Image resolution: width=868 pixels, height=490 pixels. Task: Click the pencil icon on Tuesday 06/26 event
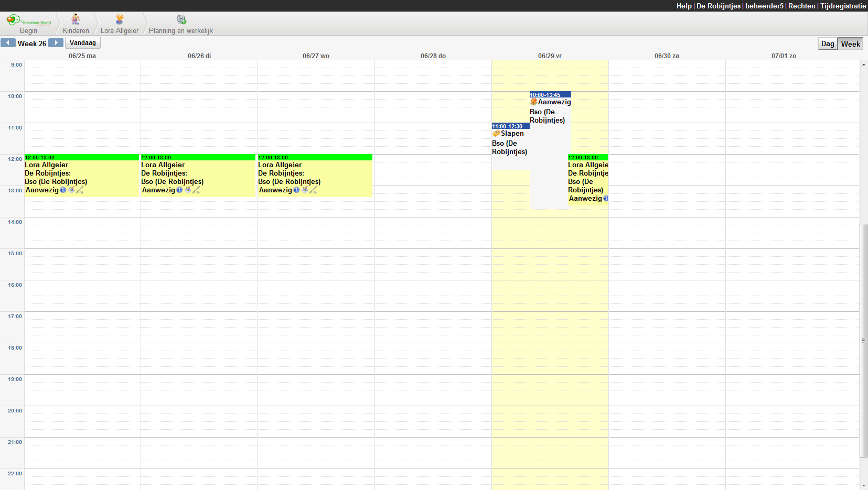[x=197, y=190]
